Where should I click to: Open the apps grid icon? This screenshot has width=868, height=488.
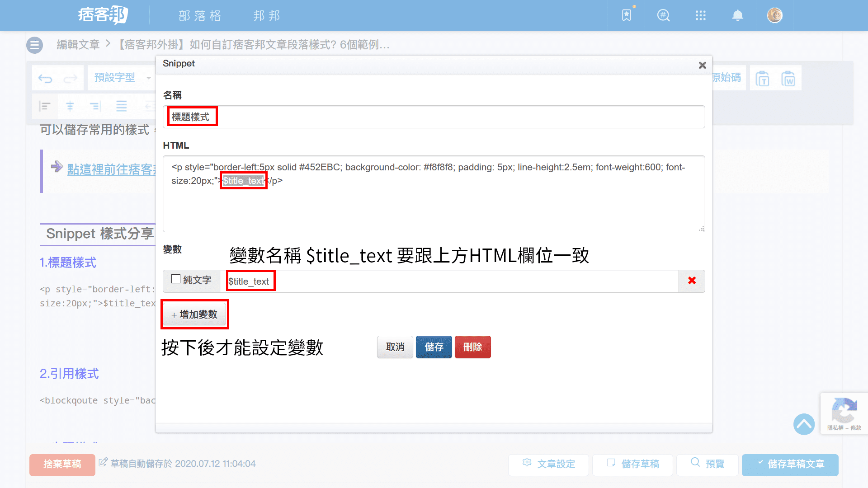tap(700, 16)
